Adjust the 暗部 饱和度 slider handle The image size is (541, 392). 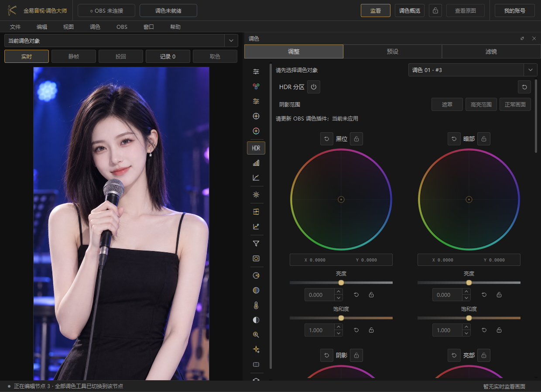469,318
